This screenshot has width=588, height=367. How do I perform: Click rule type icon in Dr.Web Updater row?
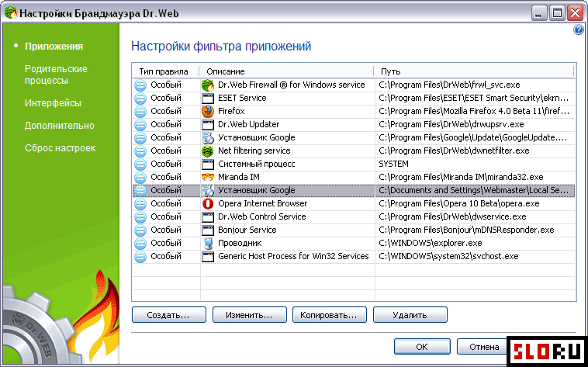140,125
